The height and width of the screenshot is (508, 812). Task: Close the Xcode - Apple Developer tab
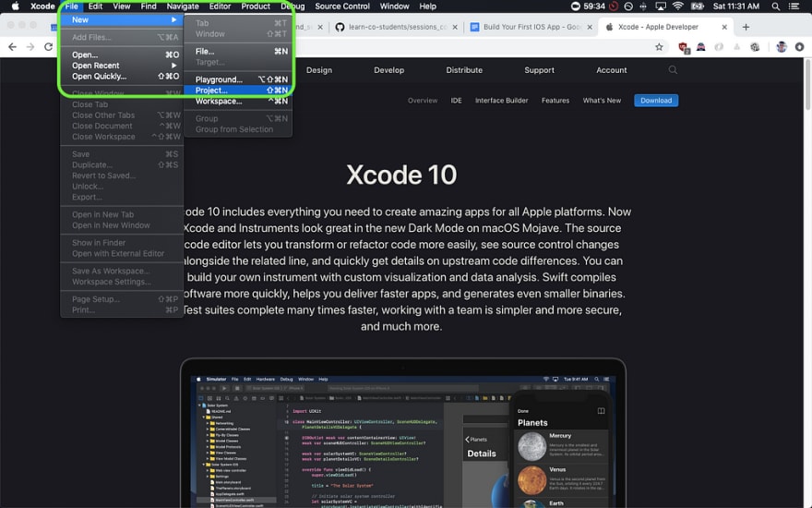click(724, 27)
